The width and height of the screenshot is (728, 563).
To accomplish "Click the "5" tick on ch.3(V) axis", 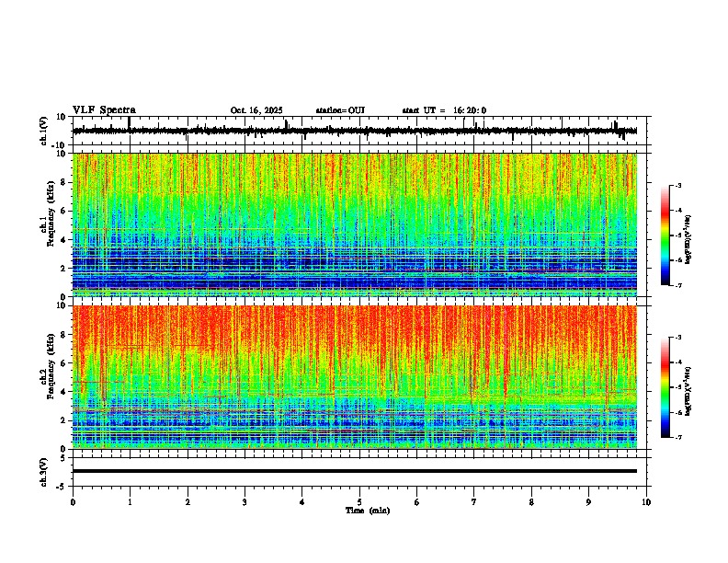I will coord(63,458).
